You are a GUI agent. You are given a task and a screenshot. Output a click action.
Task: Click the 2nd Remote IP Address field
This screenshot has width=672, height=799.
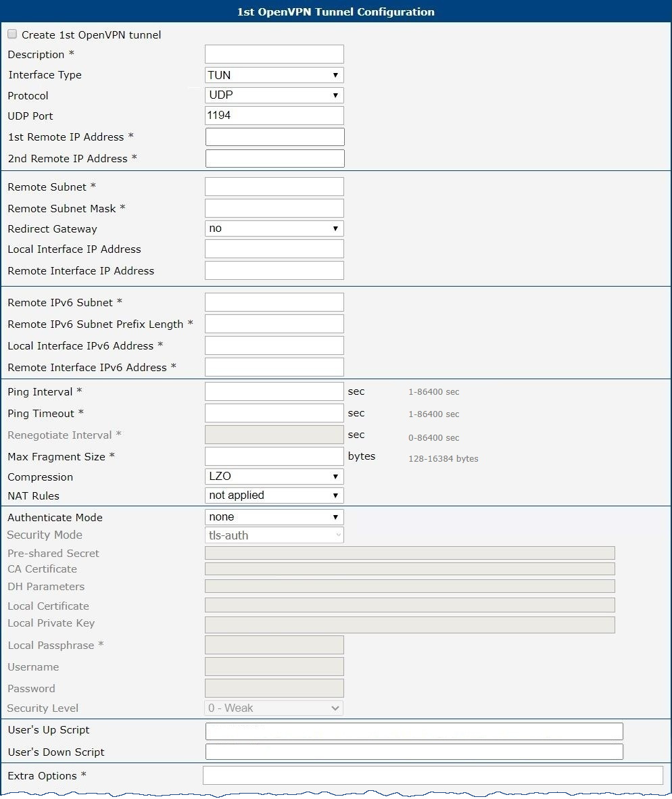(274, 158)
